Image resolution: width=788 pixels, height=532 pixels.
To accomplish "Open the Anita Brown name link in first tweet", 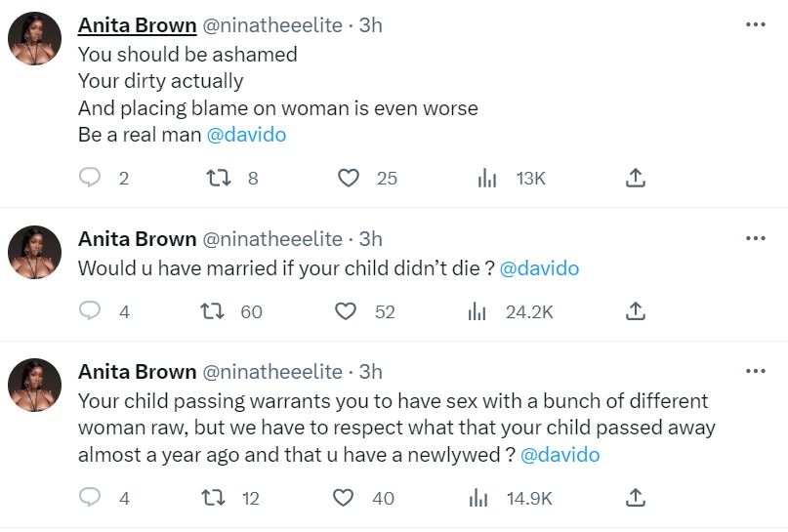I will 137,25.
